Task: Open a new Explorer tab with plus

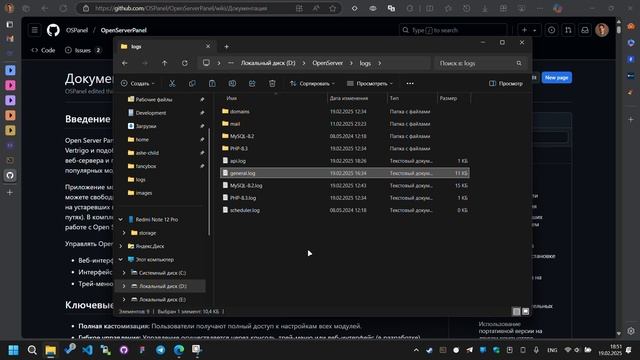Action: pyautogui.click(x=227, y=47)
